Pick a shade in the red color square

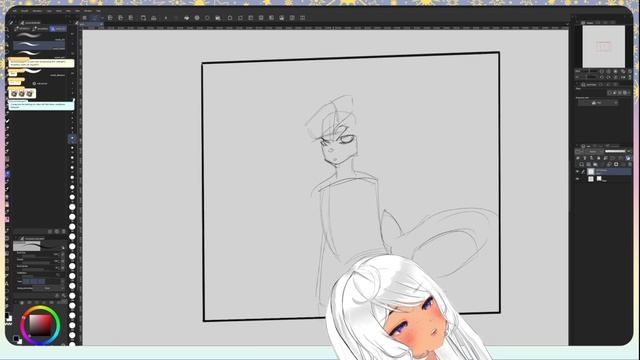pyautogui.click(x=40, y=325)
